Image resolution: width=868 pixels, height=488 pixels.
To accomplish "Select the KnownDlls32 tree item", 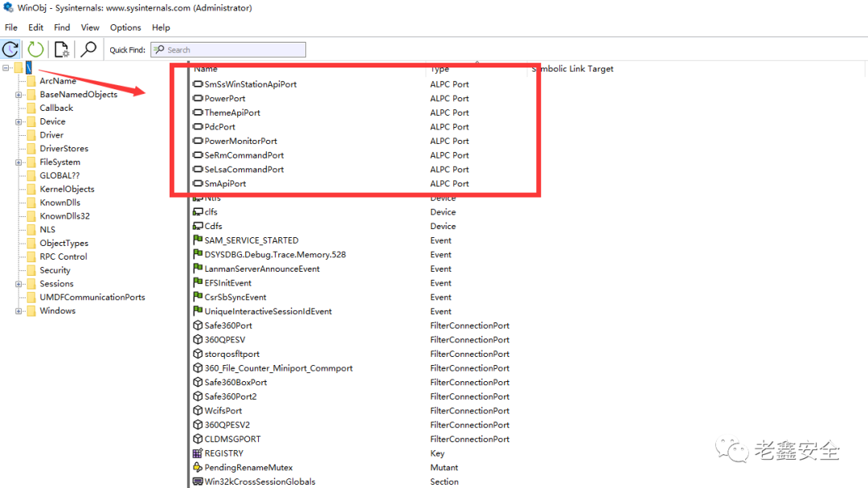I will (x=65, y=216).
